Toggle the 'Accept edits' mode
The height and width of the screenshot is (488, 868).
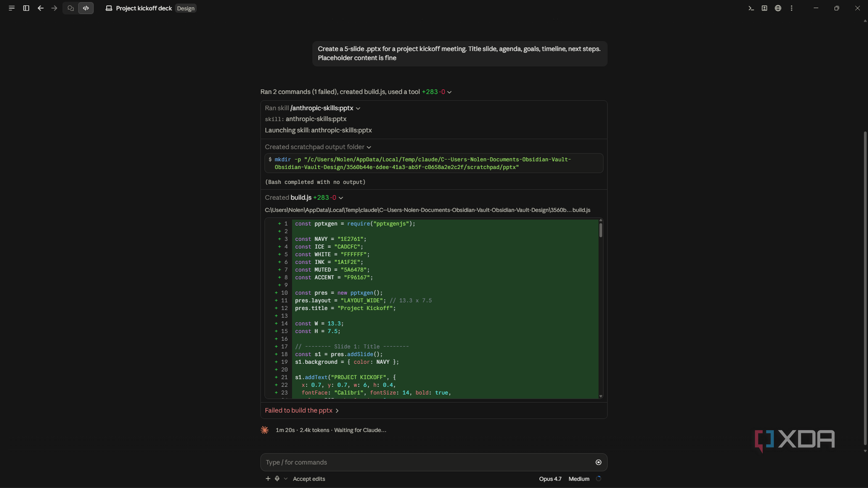coord(309,479)
